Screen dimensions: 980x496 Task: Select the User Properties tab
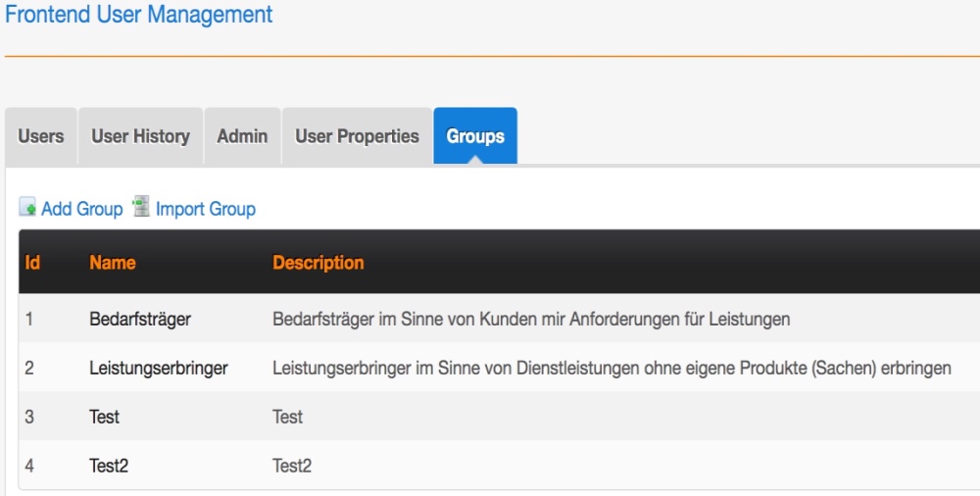(357, 136)
